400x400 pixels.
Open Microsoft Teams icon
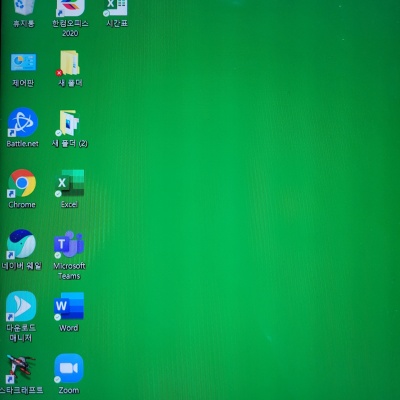coord(69,244)
